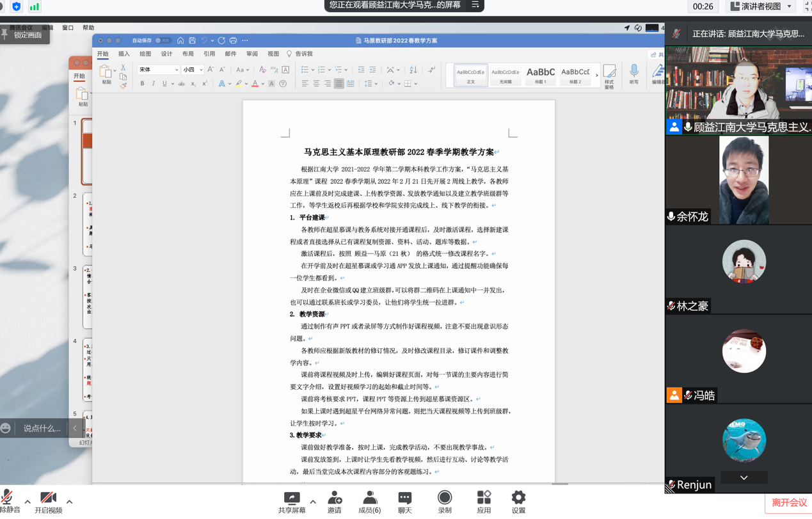Click the Share Screen (共享屏幕) icon
Image resolution: width=812 pixels, height=519 pixels.
click(292, 498)
